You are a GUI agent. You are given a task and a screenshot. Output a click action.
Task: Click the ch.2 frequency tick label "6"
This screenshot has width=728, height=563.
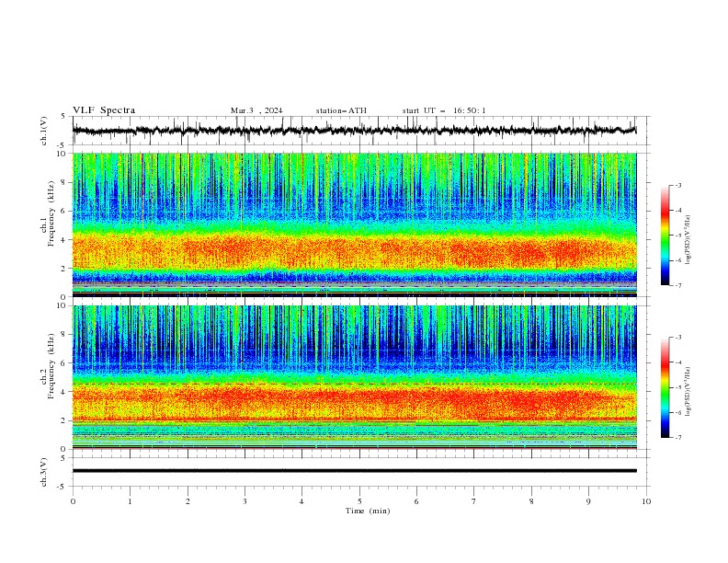click(x=65, y=363)
